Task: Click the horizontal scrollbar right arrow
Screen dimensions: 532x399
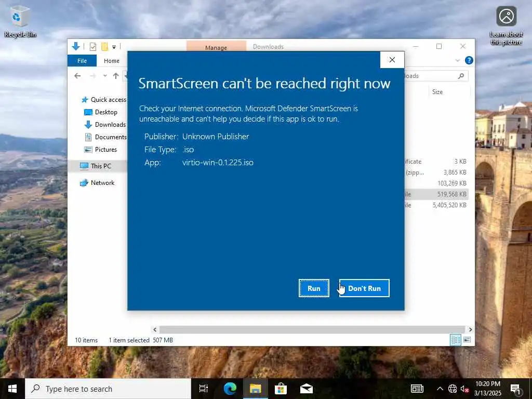Action: [x=470, y=329]
